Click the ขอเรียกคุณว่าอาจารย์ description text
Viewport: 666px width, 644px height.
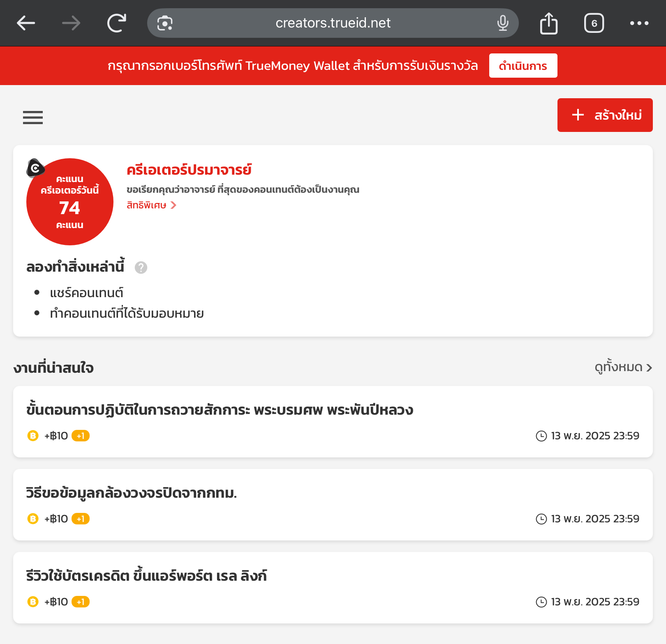point(243,190)
